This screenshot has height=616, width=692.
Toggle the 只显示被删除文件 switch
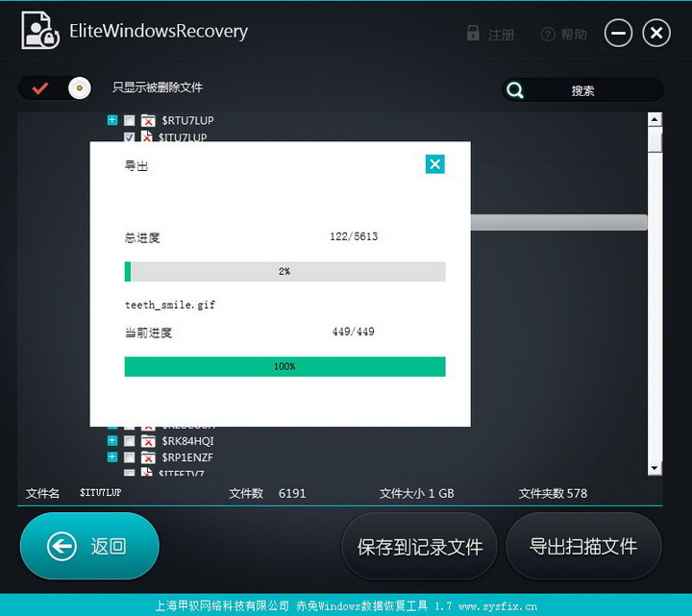56,88
